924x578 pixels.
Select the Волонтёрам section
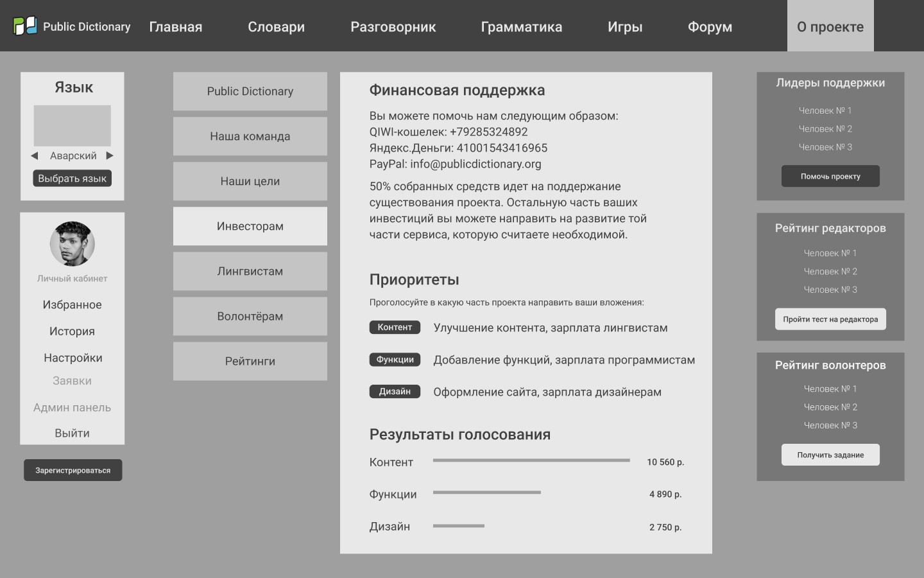(x=250, y=316)
